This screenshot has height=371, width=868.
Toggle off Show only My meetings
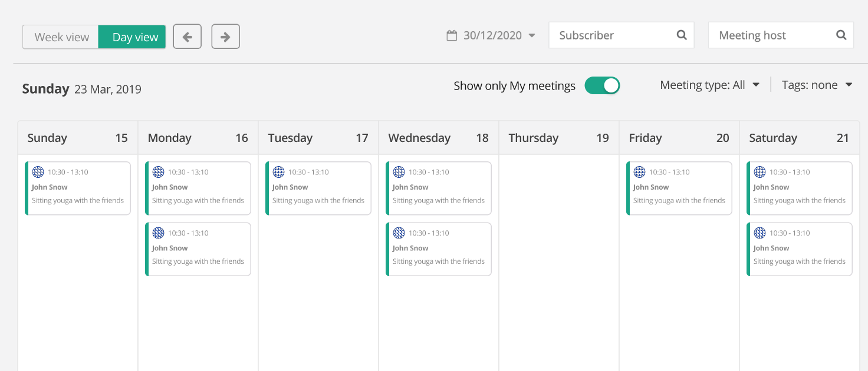602,86
